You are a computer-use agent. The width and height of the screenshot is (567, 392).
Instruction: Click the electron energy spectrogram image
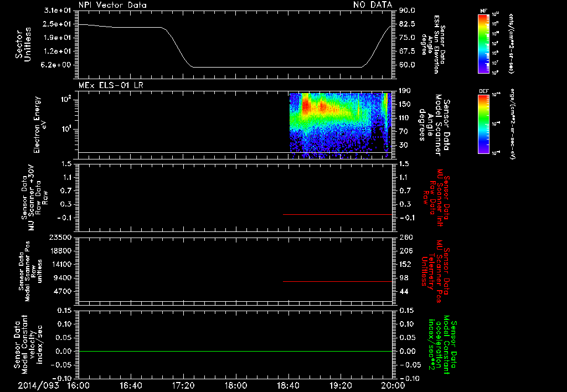(x=341, y=125)
